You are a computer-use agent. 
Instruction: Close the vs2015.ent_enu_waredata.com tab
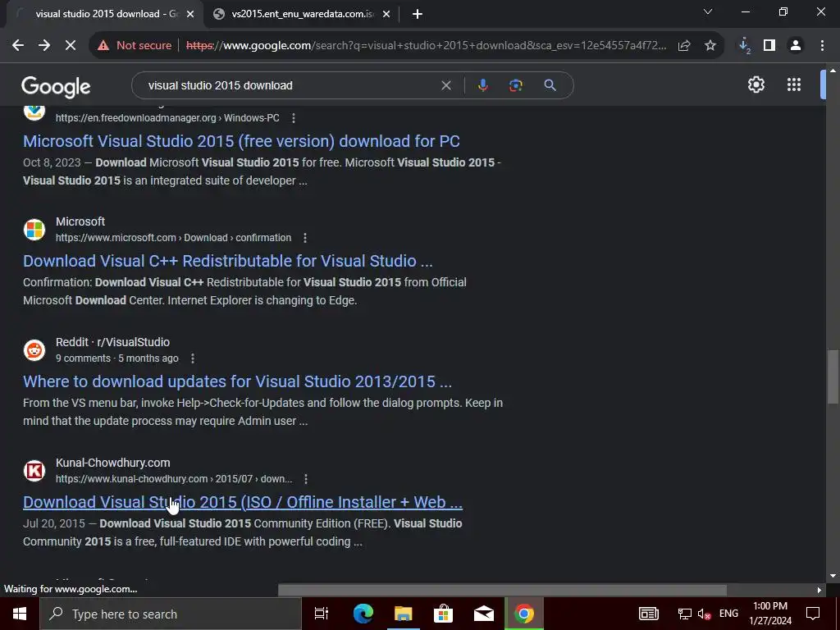point(386,15)
